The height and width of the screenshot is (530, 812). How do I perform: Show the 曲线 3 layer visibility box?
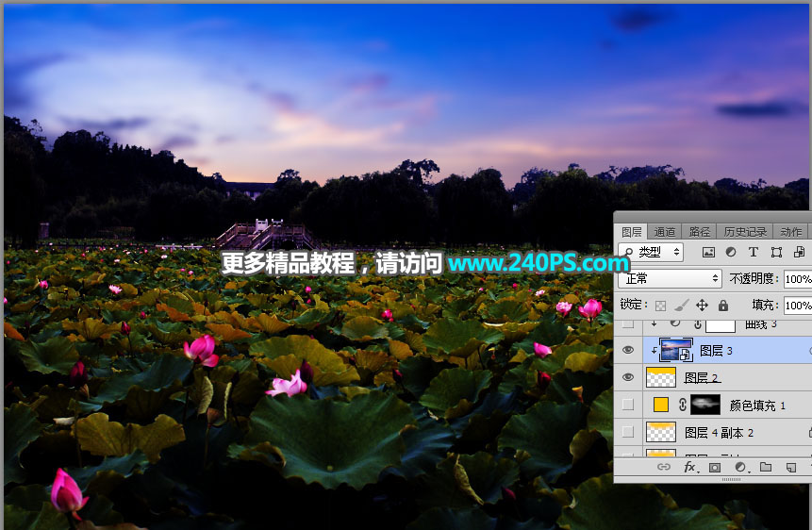click(628, 324)
